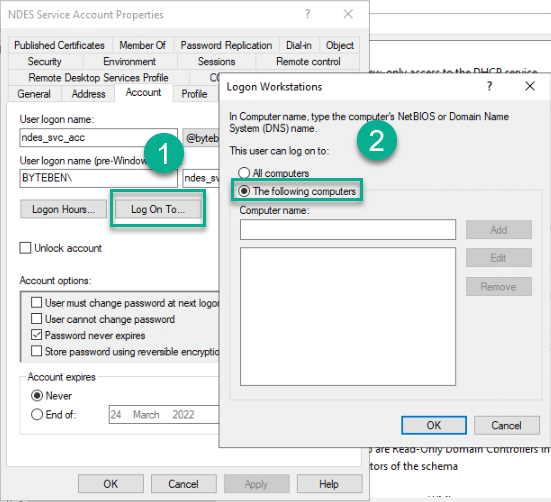Click OK in NDES Service Account Properties

click(111, 484)
